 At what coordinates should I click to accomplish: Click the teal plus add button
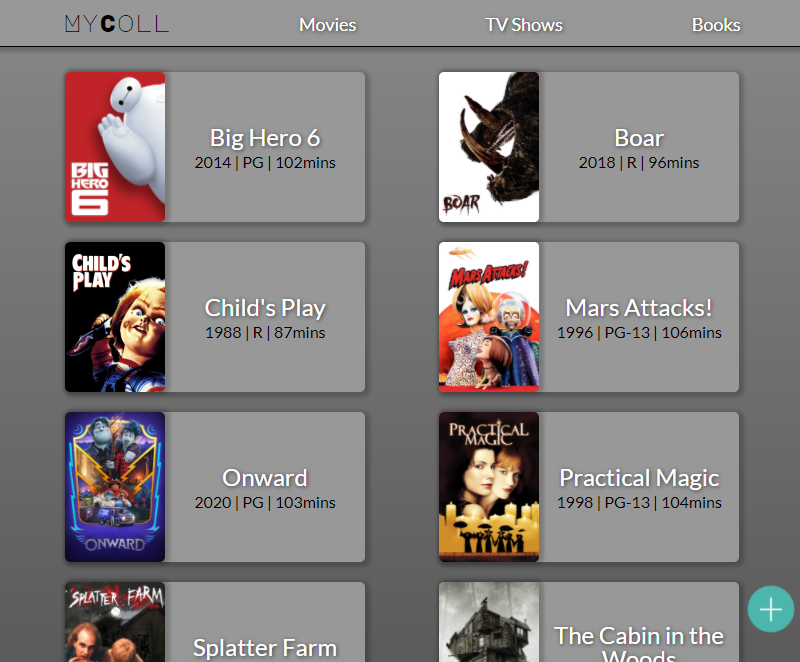[770, 609]
